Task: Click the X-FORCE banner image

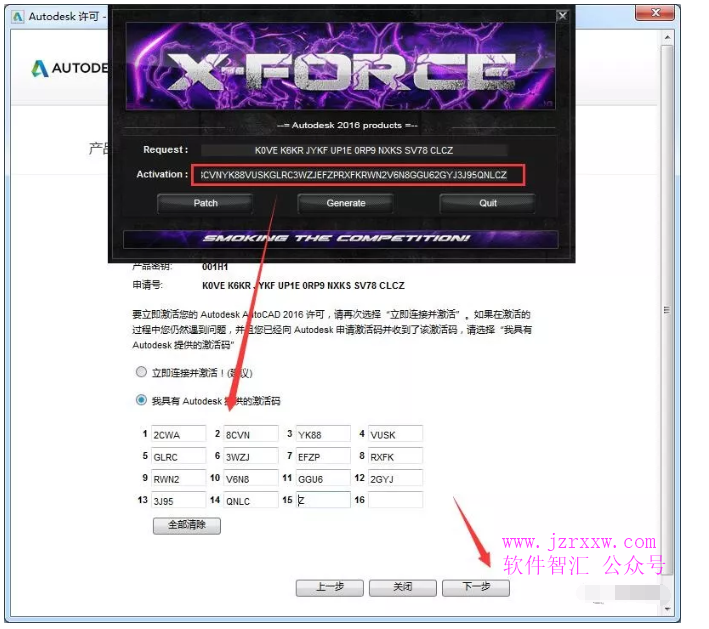Action: (340, 66)
